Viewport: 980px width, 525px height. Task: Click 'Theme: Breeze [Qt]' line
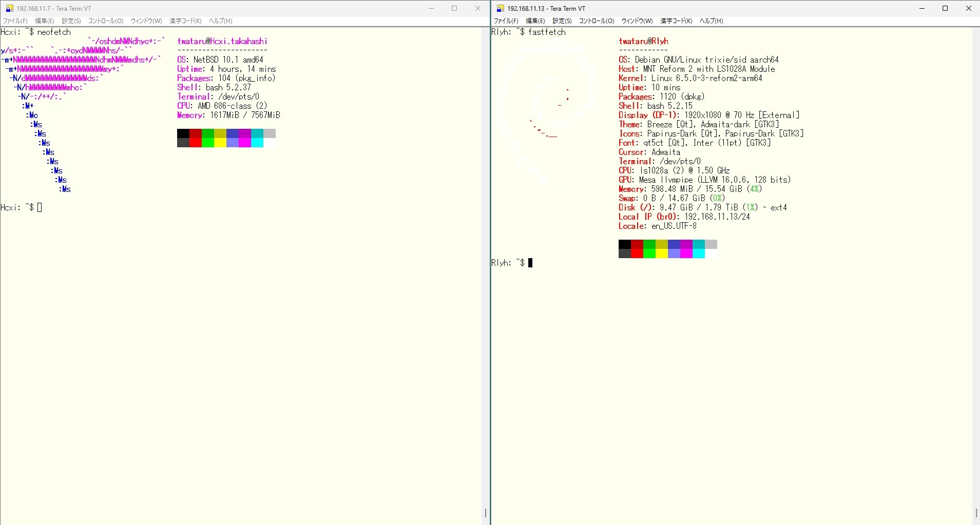(x=699, y=124)
